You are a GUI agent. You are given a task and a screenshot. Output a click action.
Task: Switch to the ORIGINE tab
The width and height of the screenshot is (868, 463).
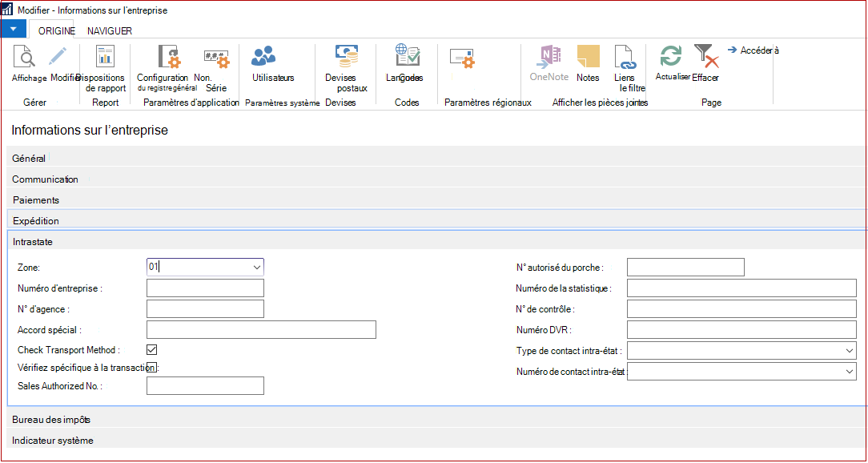tap(56, 31)
